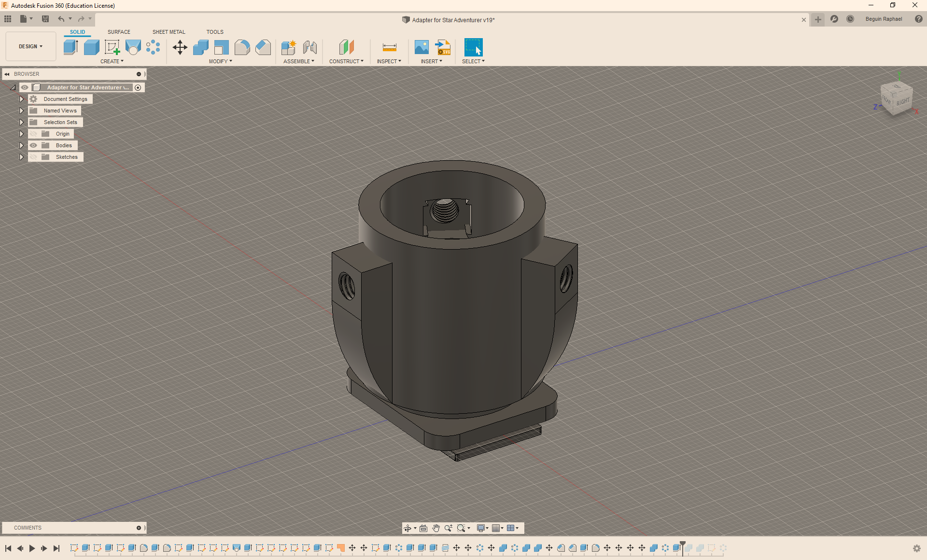Open the Measure tool
This screenshot has height=560, width=927.
point(389,47)
